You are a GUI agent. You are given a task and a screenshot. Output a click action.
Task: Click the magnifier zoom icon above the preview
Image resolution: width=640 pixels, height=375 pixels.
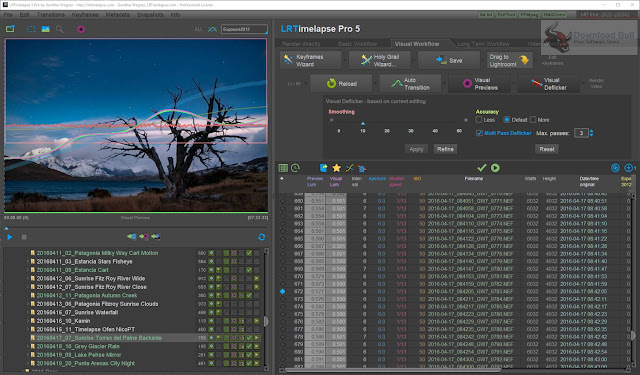pos(60,29)
